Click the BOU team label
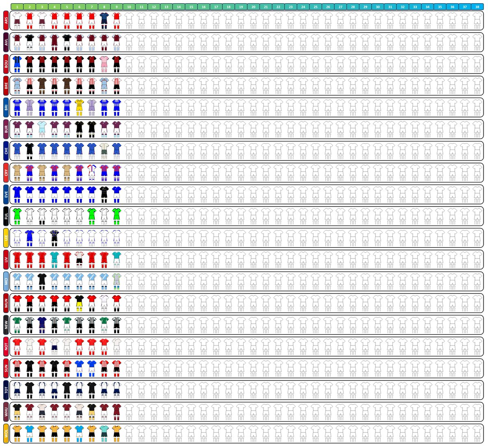 pos(6,64)
